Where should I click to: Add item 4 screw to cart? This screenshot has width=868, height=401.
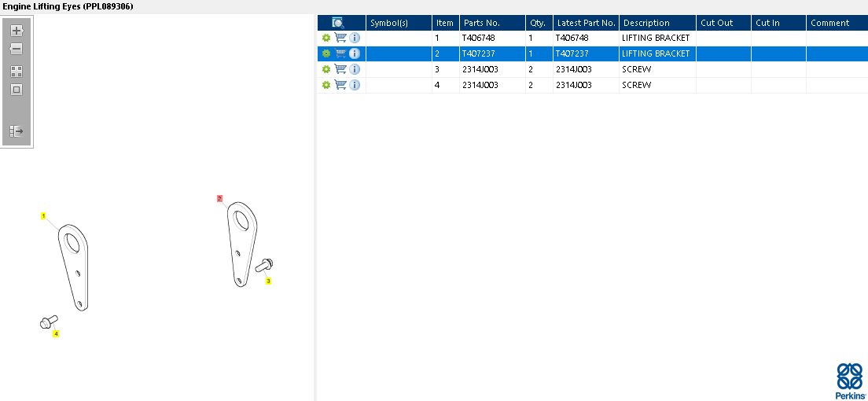(340, 85)
